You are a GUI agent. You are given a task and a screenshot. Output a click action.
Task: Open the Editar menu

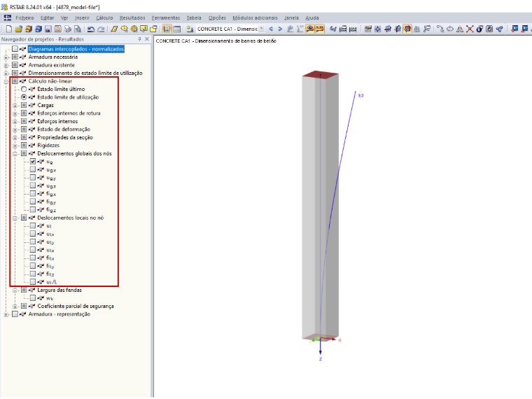pos(47,17)
